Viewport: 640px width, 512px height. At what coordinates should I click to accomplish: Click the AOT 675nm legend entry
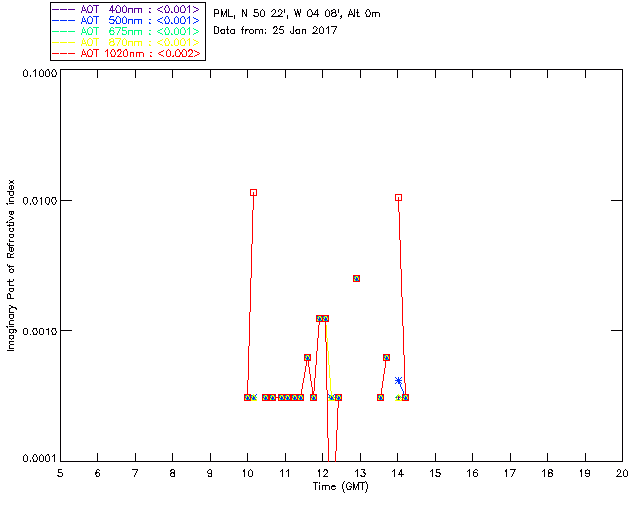126,31
